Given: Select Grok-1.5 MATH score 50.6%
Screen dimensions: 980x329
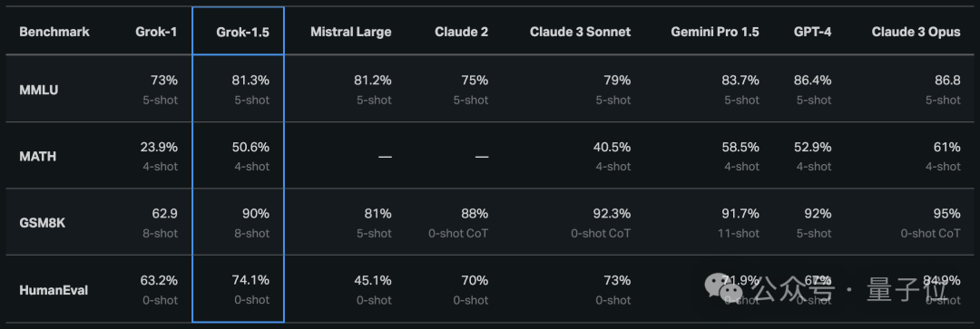Looking at the screenshot, I should 250,148.
